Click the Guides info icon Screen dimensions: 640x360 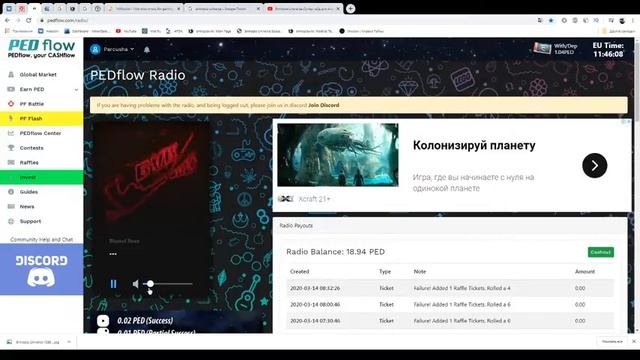11,192
